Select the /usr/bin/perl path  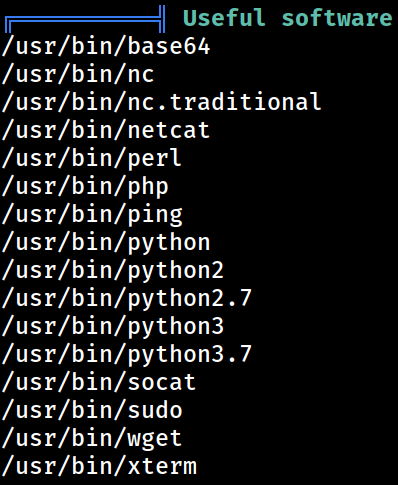click(92, 158)
